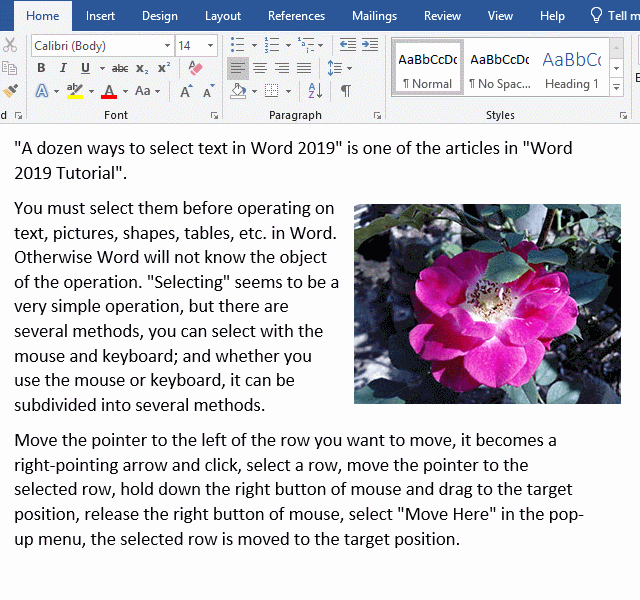The width and height of the screenshot is (640, 600).
Task: Open the Text Effects dropdown arrow
Action: [x=56, y=91]
